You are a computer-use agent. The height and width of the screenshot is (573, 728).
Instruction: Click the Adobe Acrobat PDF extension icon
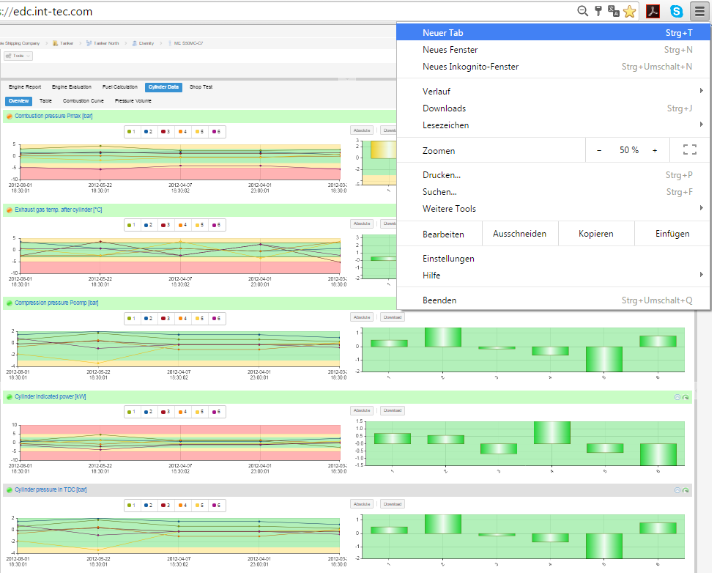[x=652, y=11]
